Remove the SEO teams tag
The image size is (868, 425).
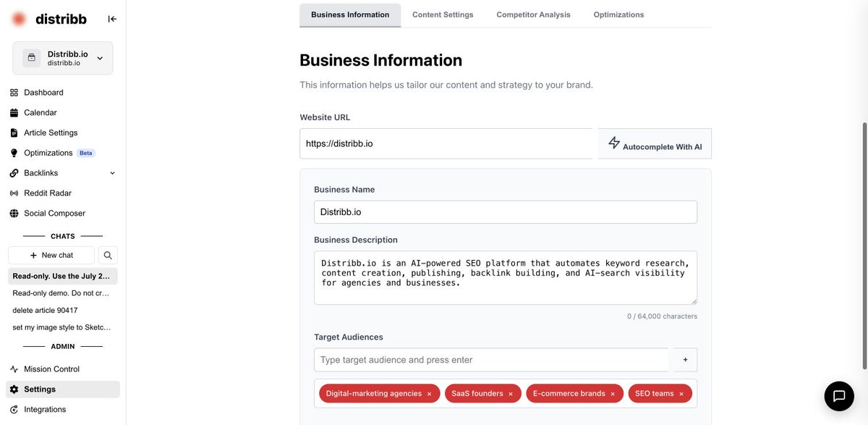click(681, 394)
